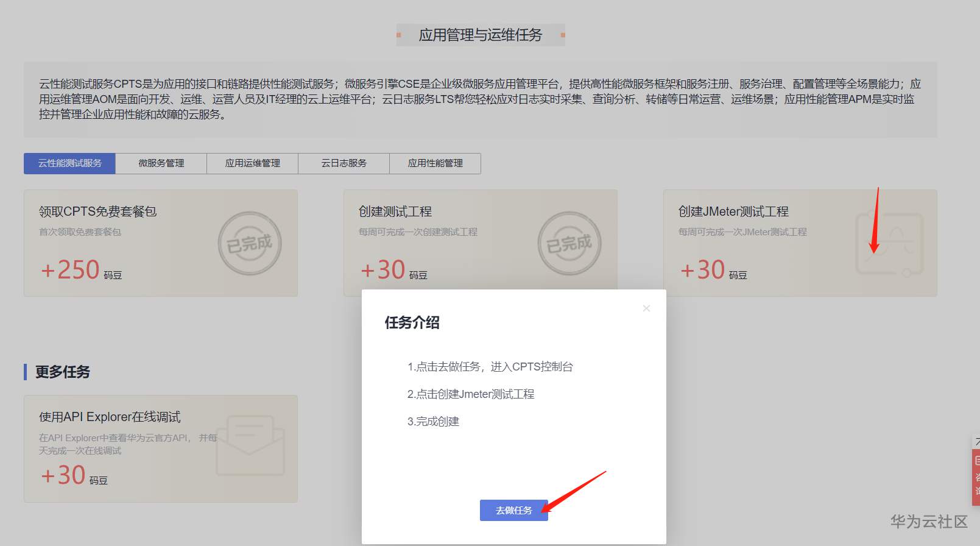Click step 2.点击创建Jmeter测试工程
980x546 pixels.
(x=471, y=394)
